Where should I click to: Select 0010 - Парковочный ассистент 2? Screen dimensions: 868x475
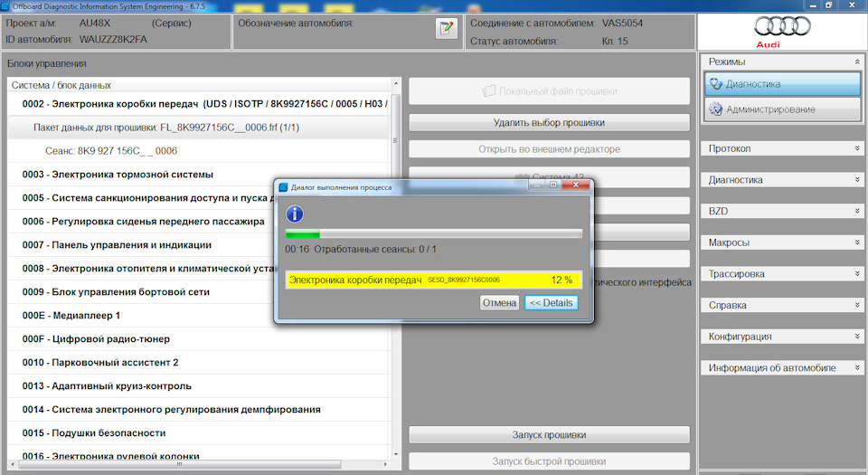click(x=199, y=363)
